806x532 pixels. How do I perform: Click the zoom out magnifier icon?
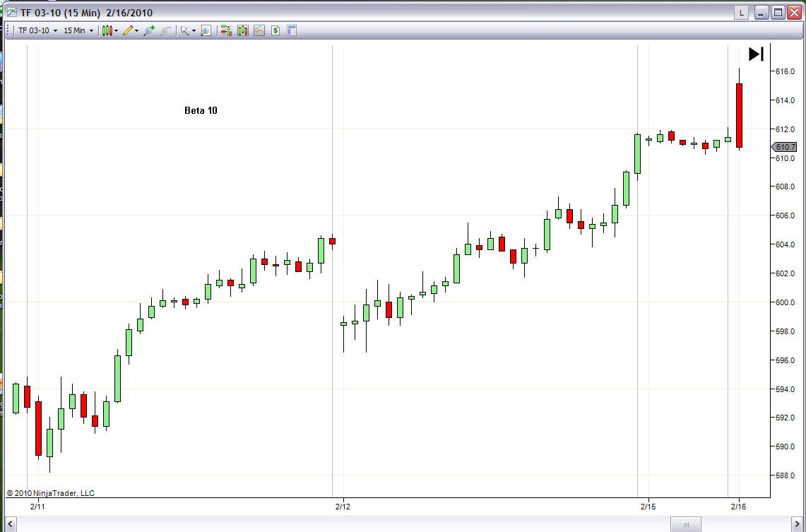point(165,30)
